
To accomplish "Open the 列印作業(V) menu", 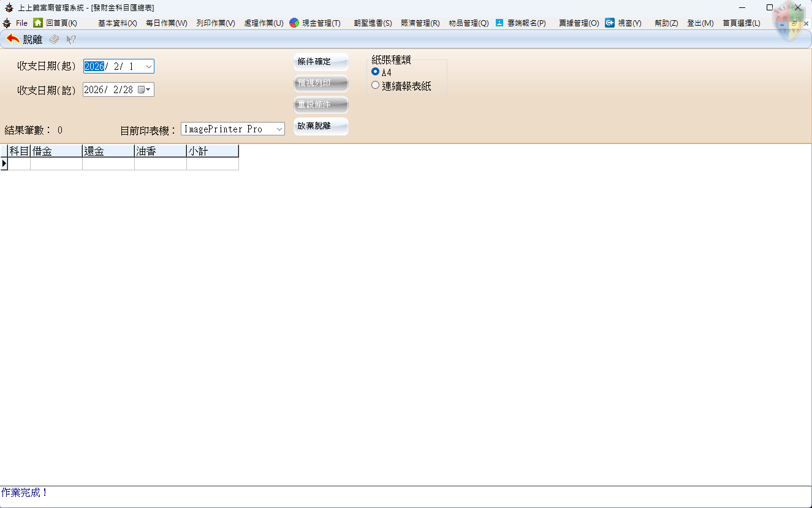I will [216, 23].
